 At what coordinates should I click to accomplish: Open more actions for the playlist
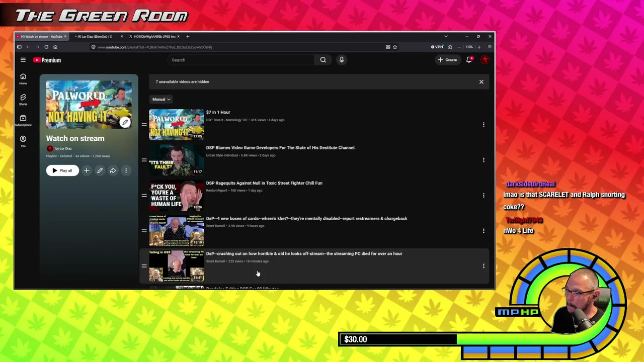[126, 170]
